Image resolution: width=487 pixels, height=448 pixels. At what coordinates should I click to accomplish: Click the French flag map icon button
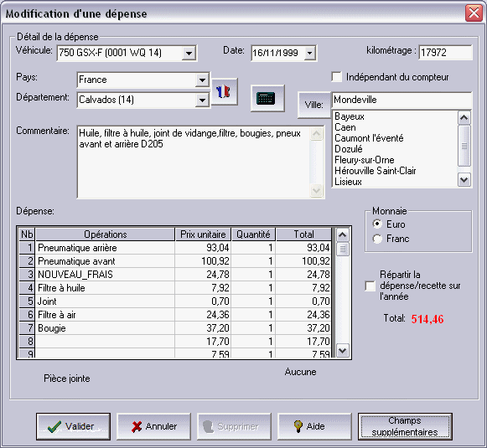tap(224, 92)
